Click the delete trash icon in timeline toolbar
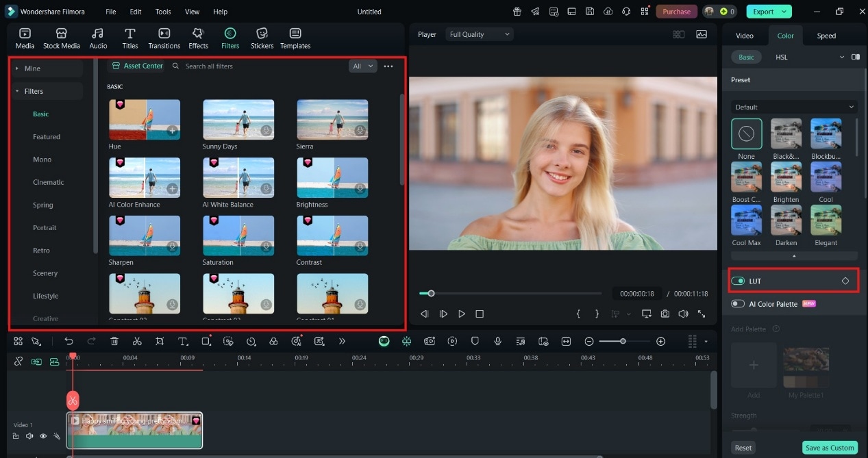 (x=114, y=341)
